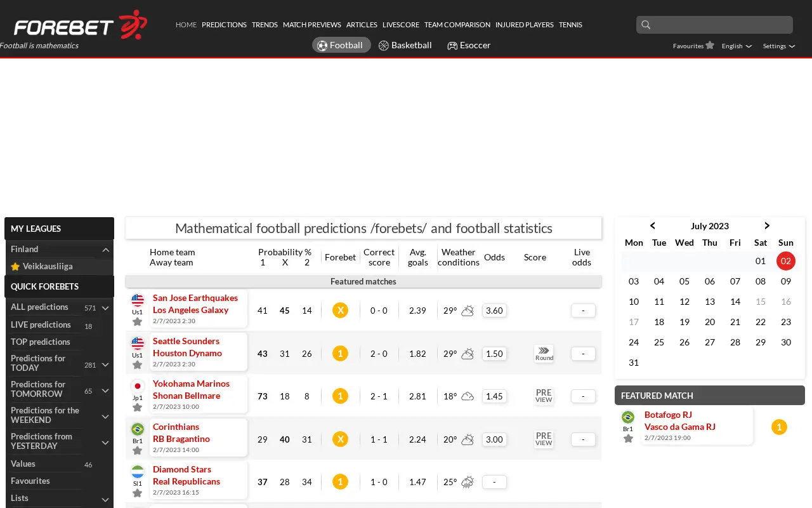Click the Japan flag beside Yokohama Marinos
812x508 pixels.
pyautogui.click(x=138, y=386)
